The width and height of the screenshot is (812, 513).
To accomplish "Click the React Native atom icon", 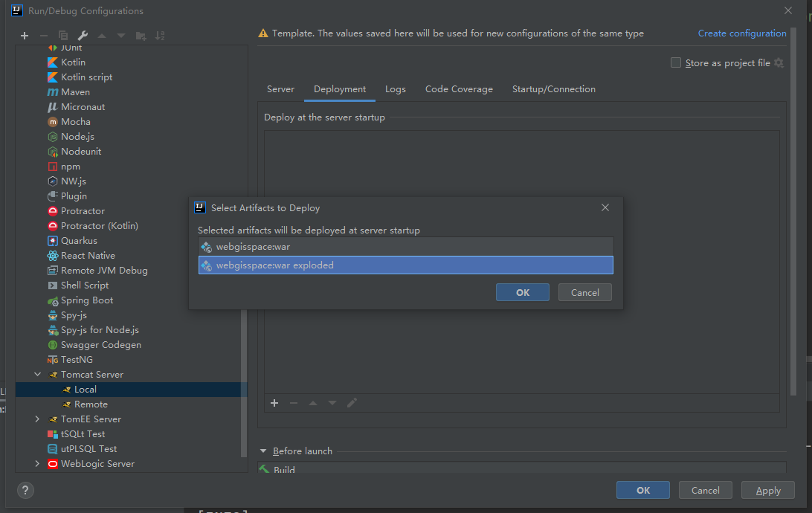I will coord(52,256).
